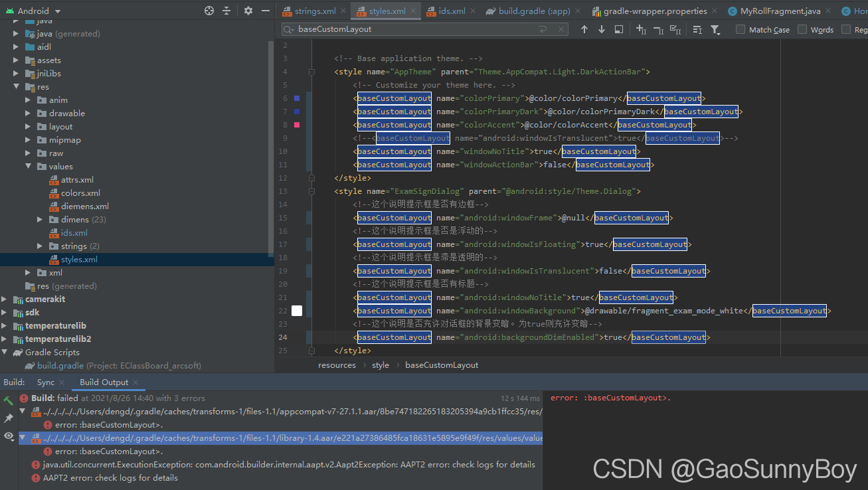
Task: Enable the Words checkbox
Action: 802,29
